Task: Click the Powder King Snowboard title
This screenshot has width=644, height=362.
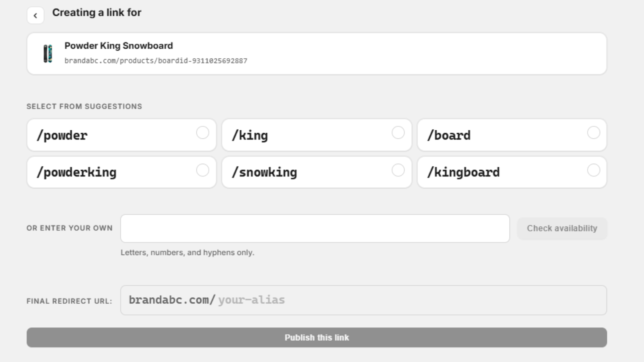Action: pyautogui.click(x=119, y=46)
